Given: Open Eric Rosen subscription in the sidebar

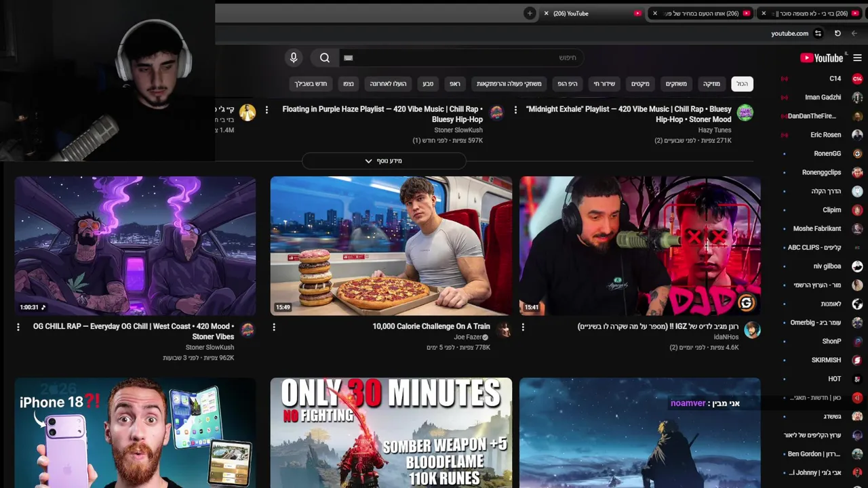Looking at the screenshot, I should pos(822,135).
